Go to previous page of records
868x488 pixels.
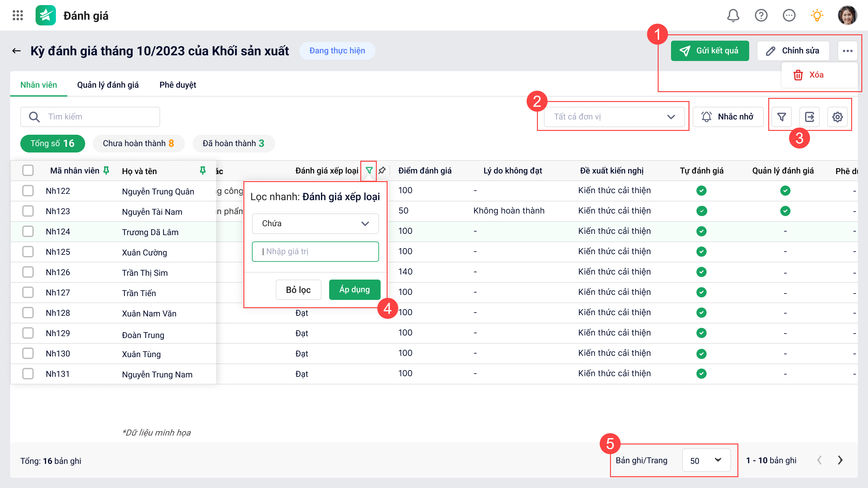(819, 460)
